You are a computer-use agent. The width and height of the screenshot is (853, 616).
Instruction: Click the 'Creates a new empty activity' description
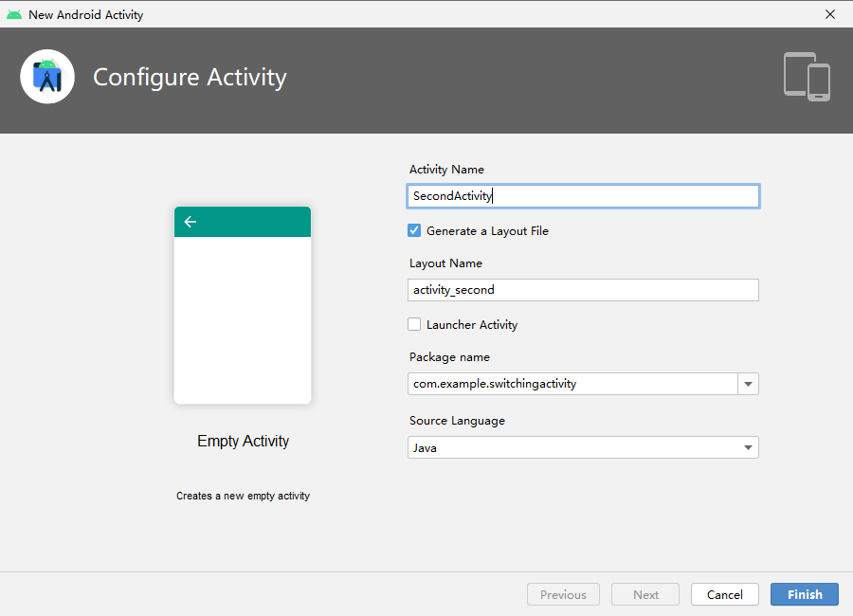point(243,496)
